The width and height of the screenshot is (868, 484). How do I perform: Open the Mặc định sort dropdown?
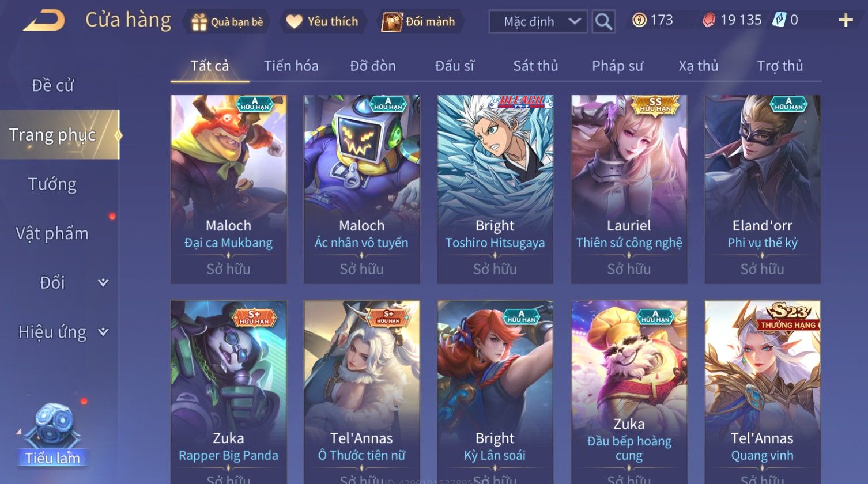pyautogui.click(x=538, y=22)
